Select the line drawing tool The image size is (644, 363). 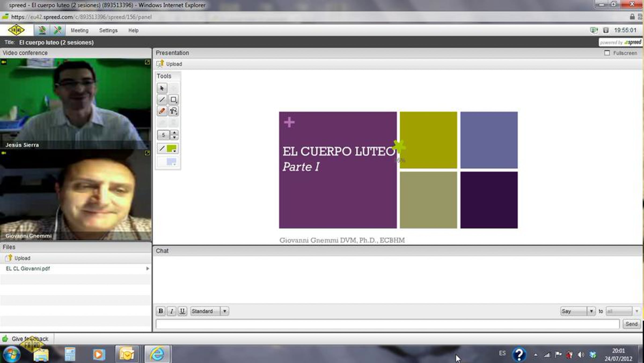pos(162,100)
